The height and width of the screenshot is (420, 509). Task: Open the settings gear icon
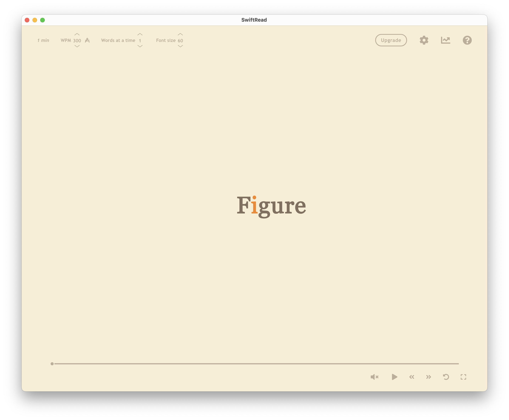424,40
